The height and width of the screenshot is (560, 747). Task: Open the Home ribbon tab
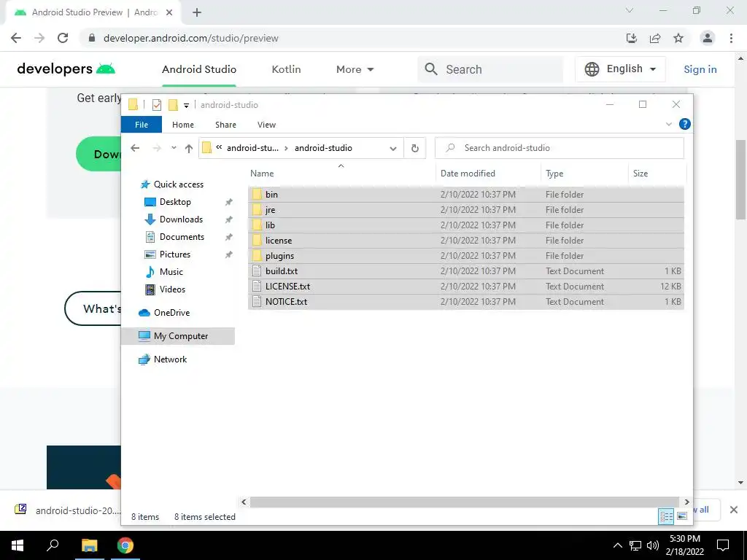point(183,124)
